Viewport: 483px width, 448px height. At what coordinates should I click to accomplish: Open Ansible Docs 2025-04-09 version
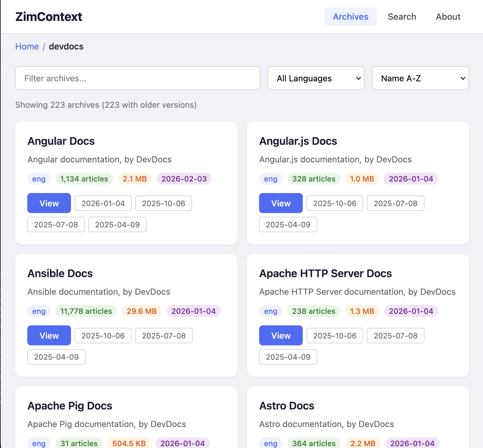click(56, 357)
